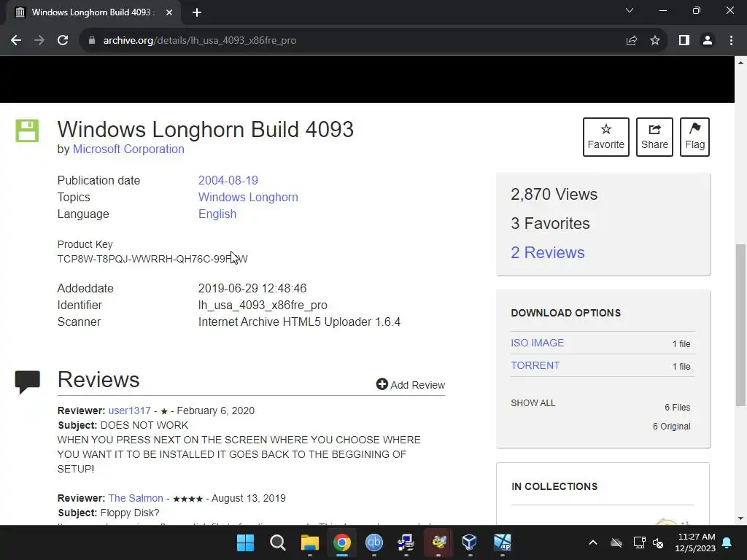Screen dimensions: 747x560
Task: Click the 3 Favorites text
Action: [550, 223]
